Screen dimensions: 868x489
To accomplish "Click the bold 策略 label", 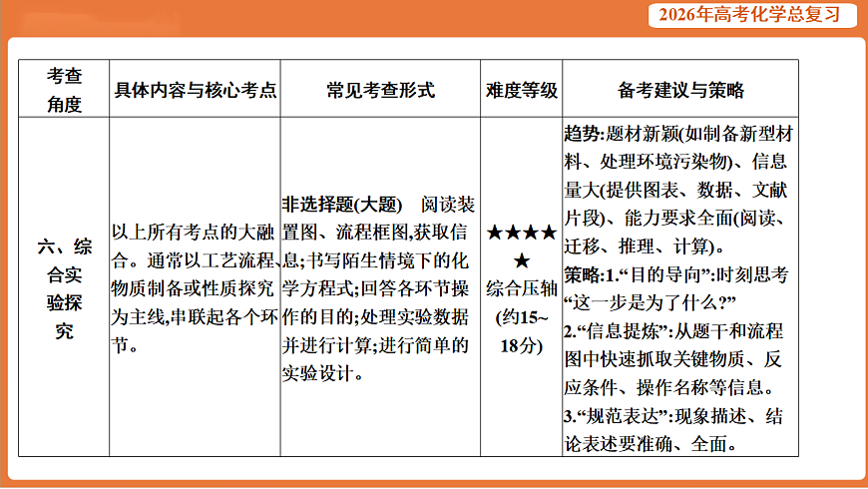I will (583, 273).
